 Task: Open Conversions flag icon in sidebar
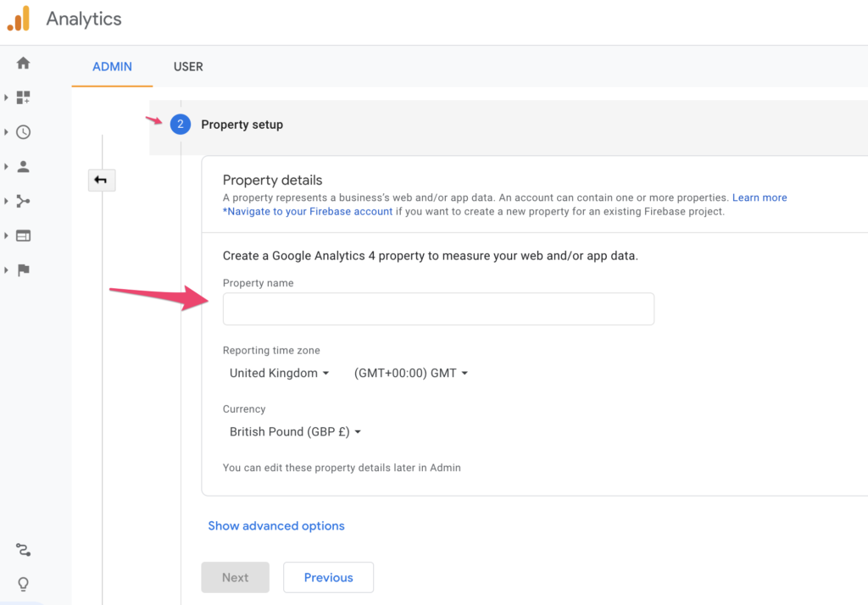pyautogui.click(x=23, y=270)
